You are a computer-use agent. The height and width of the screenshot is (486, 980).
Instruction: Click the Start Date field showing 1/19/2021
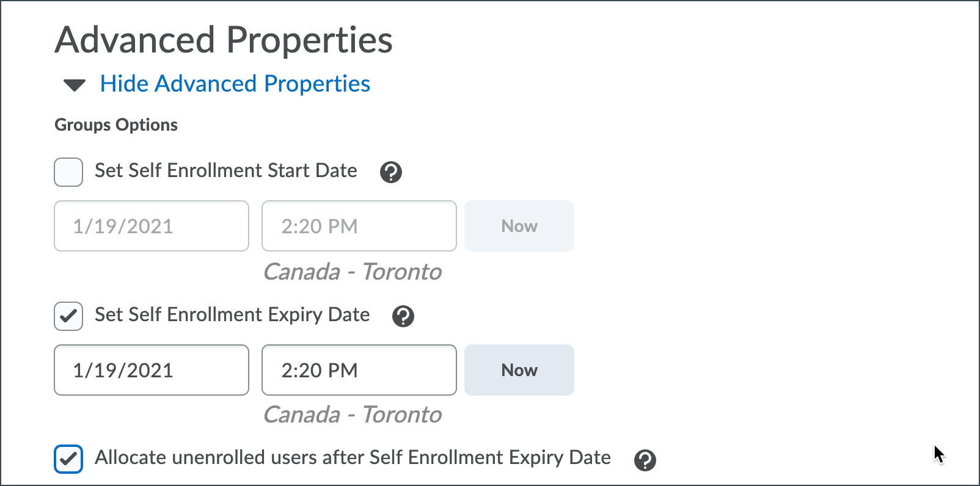(152, 226)
